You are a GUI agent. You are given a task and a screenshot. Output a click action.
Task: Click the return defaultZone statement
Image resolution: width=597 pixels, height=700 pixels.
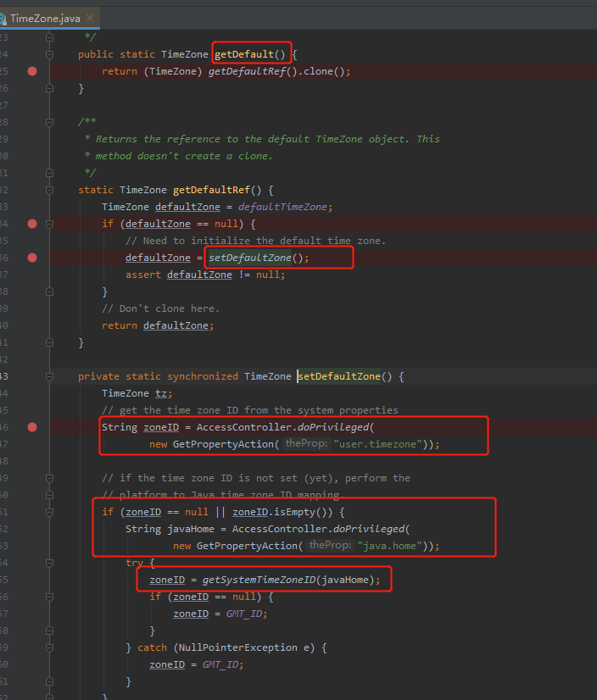click(158, 325)
